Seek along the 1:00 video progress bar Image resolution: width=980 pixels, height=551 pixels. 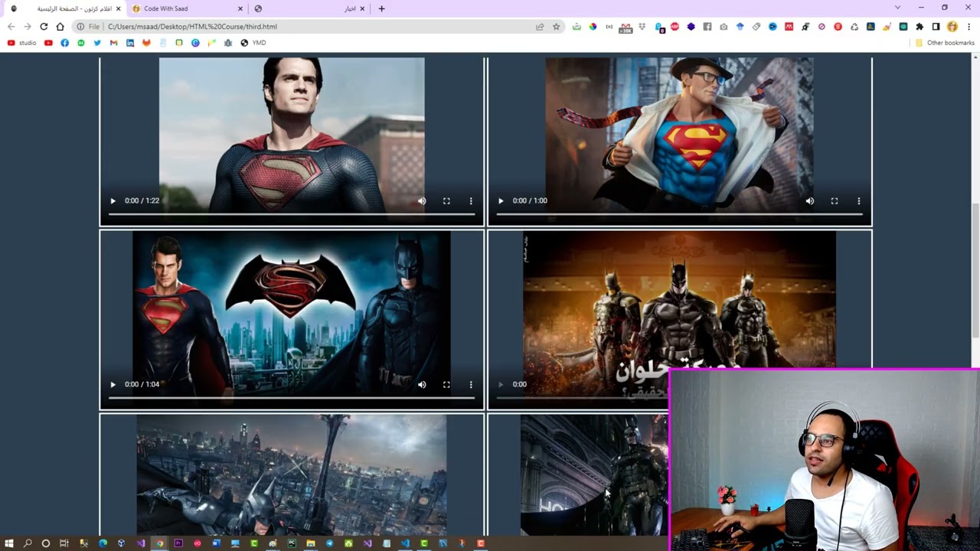tap(680, 214)
